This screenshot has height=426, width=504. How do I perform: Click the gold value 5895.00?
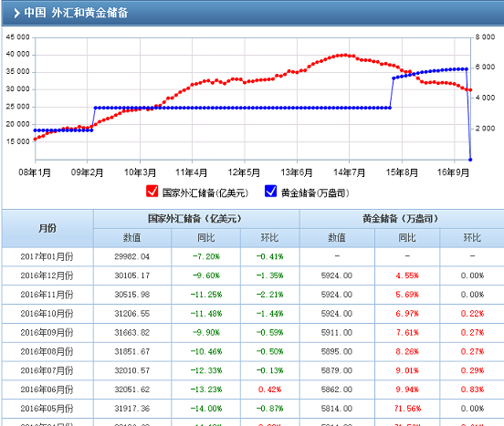(x=337, y=351)
